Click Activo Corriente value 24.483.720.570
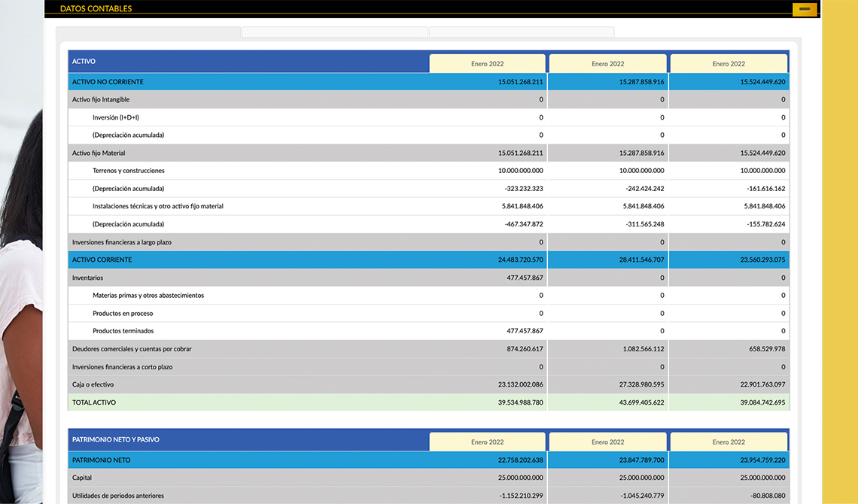Viewport: 858px width, 504px height. [520, 260]
